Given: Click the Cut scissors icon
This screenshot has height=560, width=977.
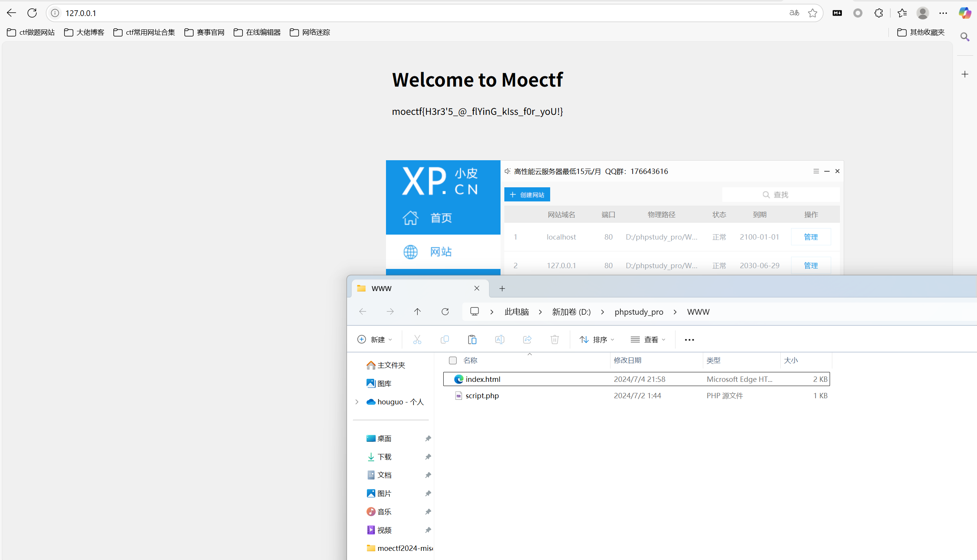Looking at the screenshot, I should pyautogui.click(x=417, y=340).
